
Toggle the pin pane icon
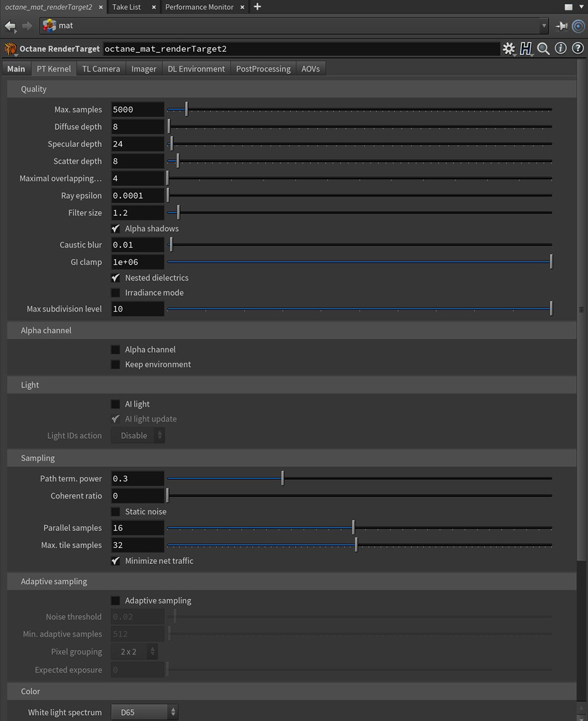point(562,26)
